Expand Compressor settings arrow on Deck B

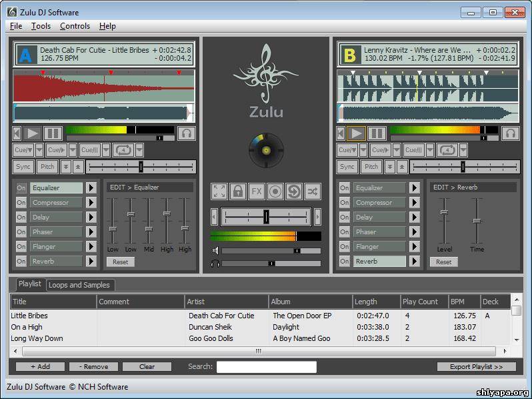[x=414, y=203]
